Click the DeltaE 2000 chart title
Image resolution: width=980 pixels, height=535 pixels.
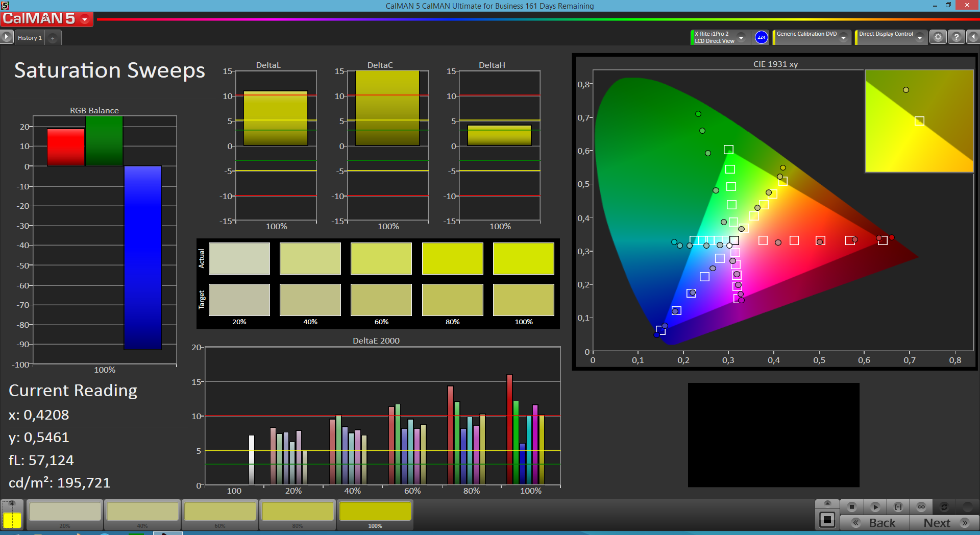pyautogui.click(x=376, y=341)
